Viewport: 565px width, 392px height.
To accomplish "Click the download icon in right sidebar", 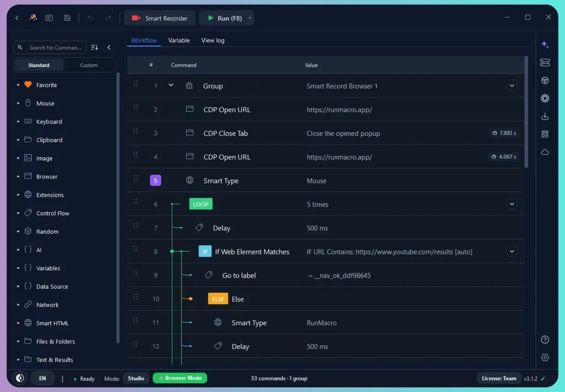I will (545, 116).
